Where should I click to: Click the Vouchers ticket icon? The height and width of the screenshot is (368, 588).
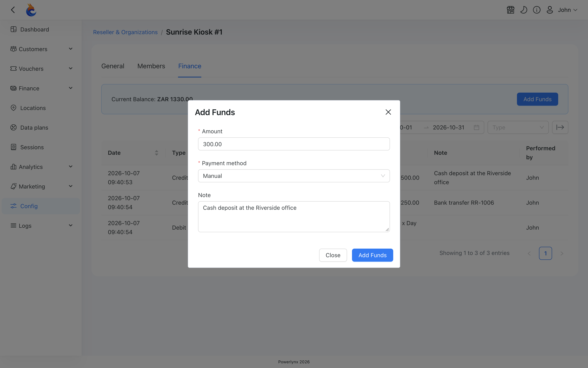click(x=13, y=68)
